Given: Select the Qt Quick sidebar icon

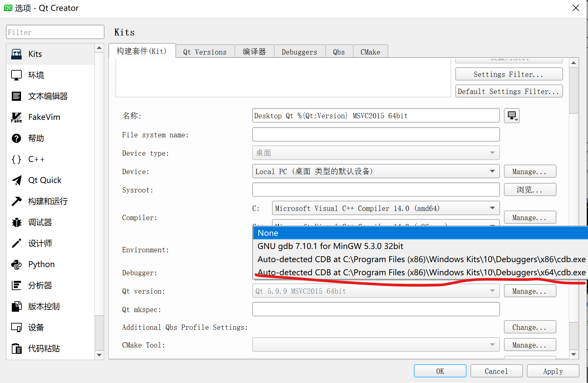Looking at the screenshot, I should pos(45,180).
